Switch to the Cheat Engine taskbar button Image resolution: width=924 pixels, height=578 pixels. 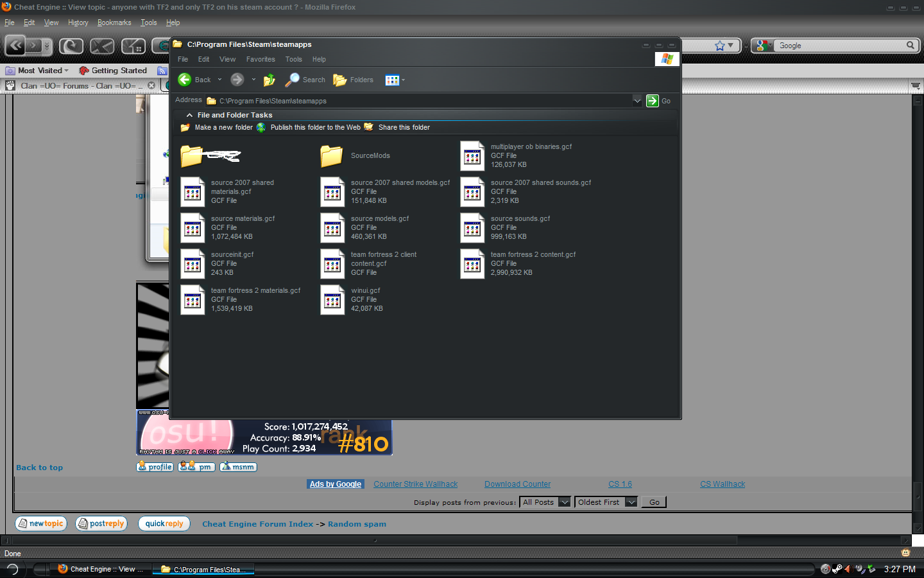tap(101, 569)
